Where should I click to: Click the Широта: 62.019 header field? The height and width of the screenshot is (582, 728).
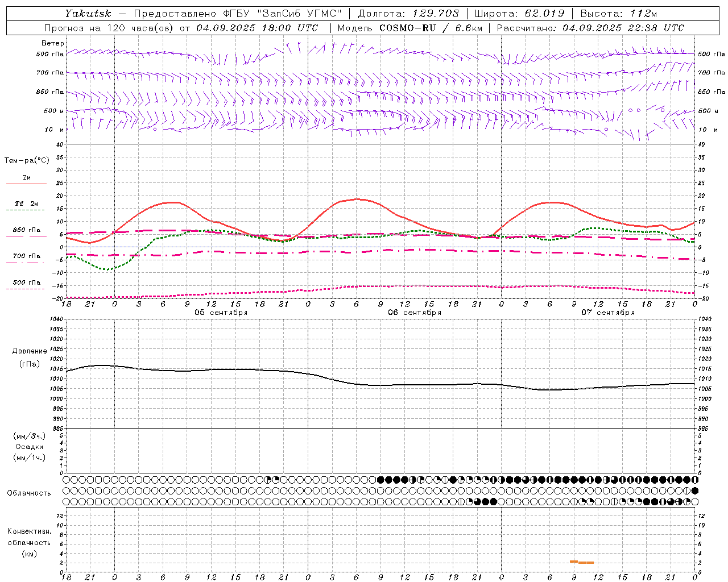(x=519, y=14)
